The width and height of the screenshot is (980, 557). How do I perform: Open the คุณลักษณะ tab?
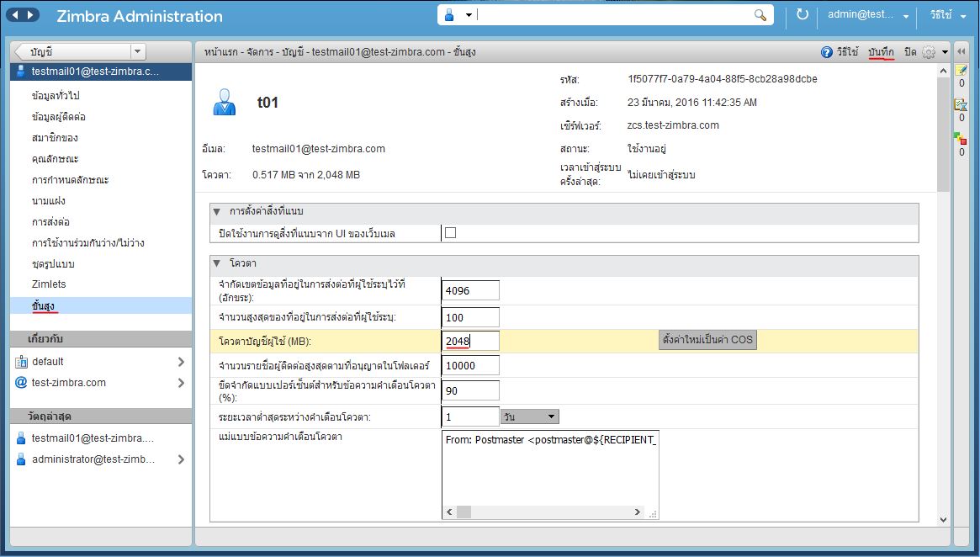click(55, 159)
